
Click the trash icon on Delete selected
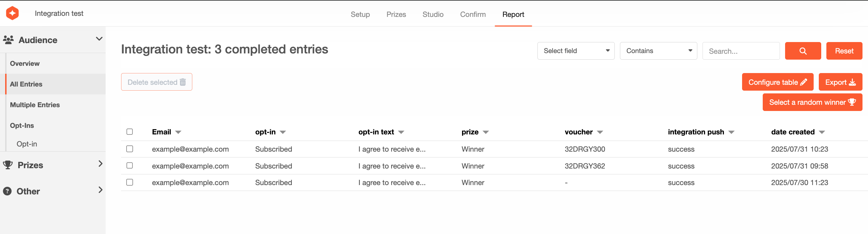[x=183, y=82]
